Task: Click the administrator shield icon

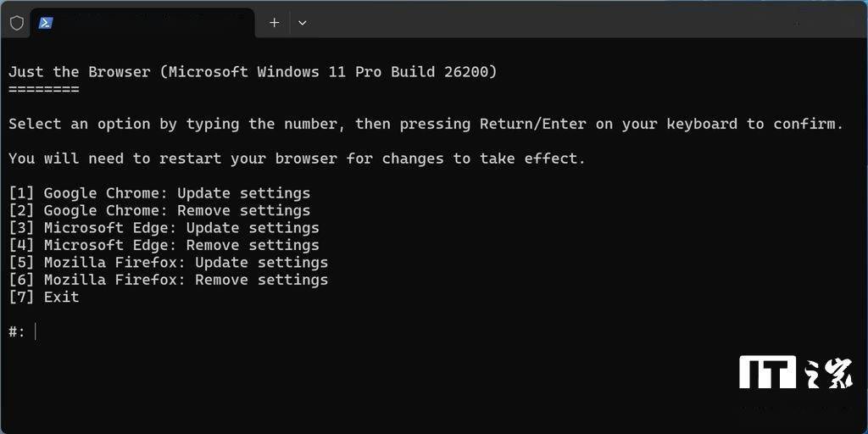Action: click(x=16, y=23)
